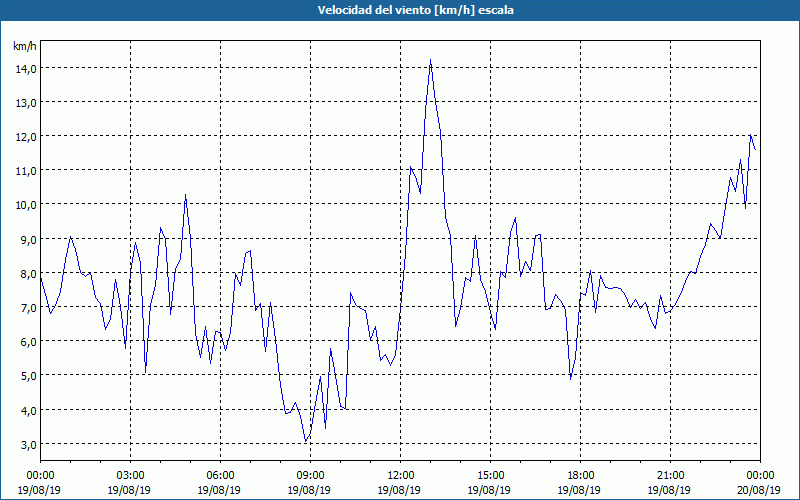800x500 pixels.
Task: Click the 14,0 y-axis label
Action: 25,68
